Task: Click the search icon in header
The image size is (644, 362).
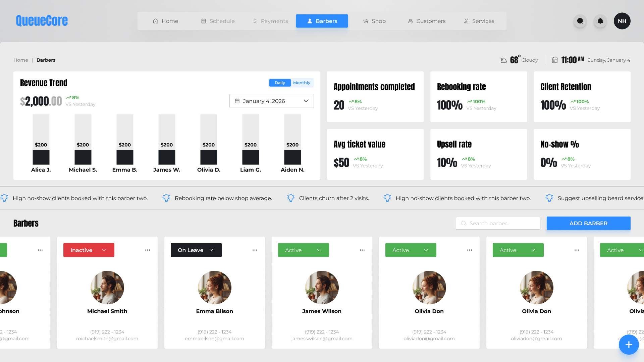Action: click(x=580, y=21)
